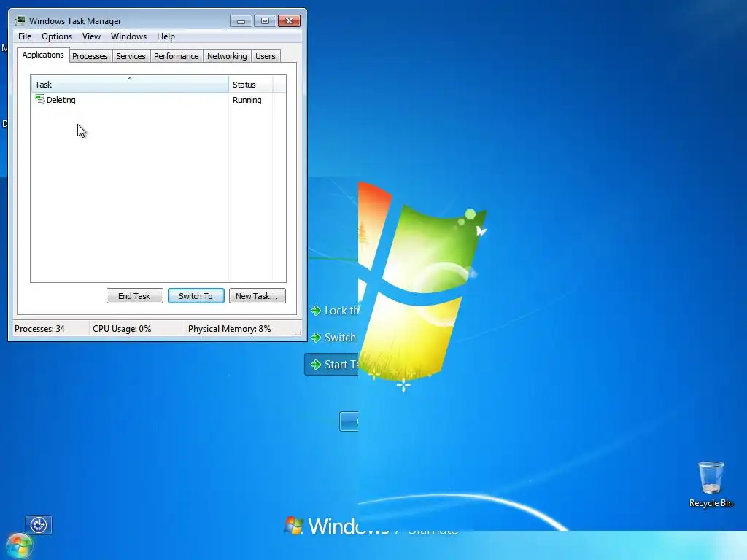Switch to the Services tab
747x560 pixels.
(x=131, y=56)
